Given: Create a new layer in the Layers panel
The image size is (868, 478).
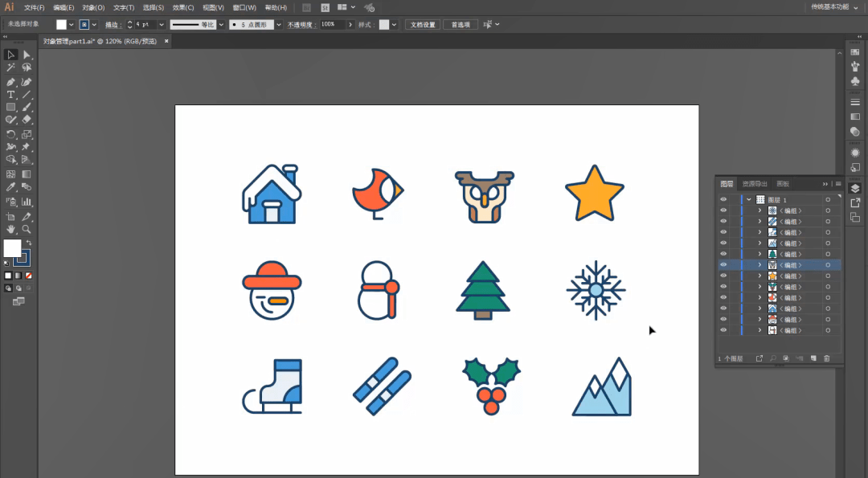Looking at the screenshot, I should 813,358.
